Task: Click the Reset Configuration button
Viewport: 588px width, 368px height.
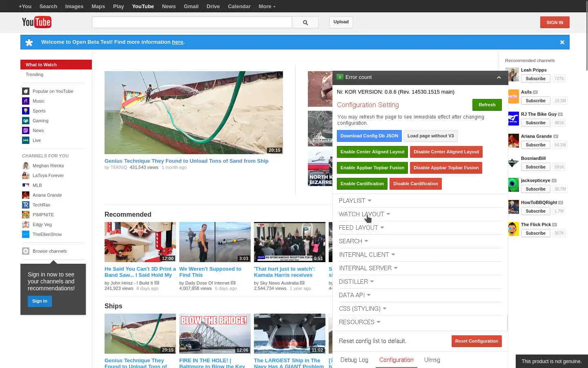Action: [477, 341]
